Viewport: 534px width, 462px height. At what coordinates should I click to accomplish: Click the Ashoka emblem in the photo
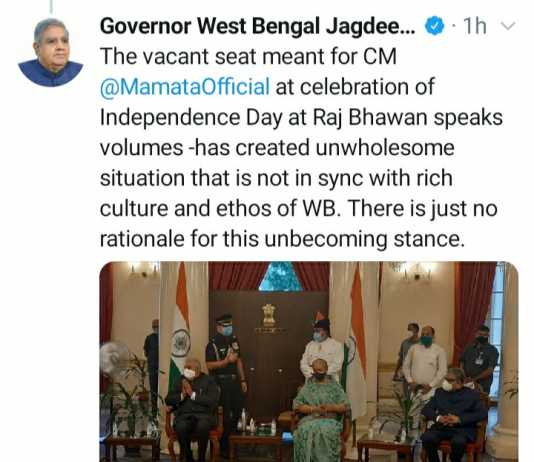(x=268, y=315)
